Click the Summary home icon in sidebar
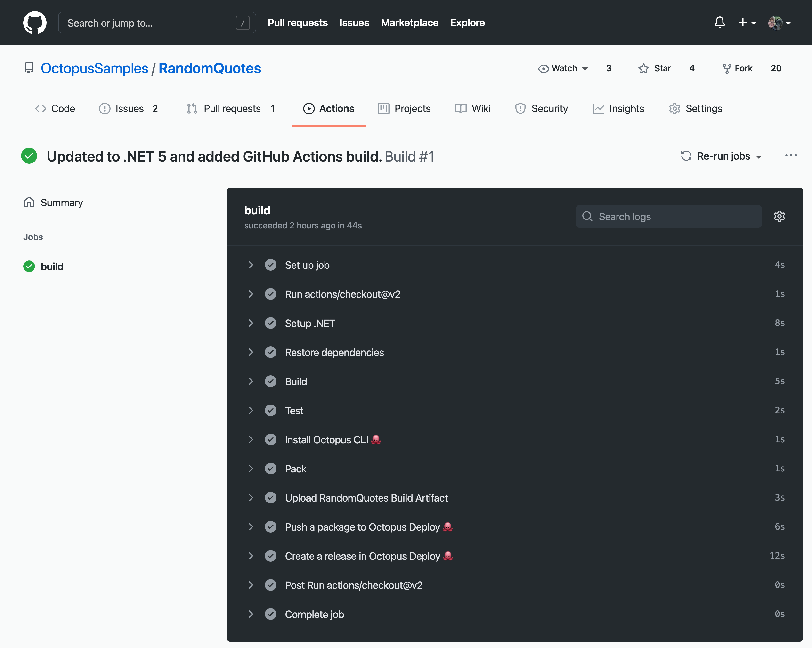This screenshot has height=648, width=812. coord(29,202)
